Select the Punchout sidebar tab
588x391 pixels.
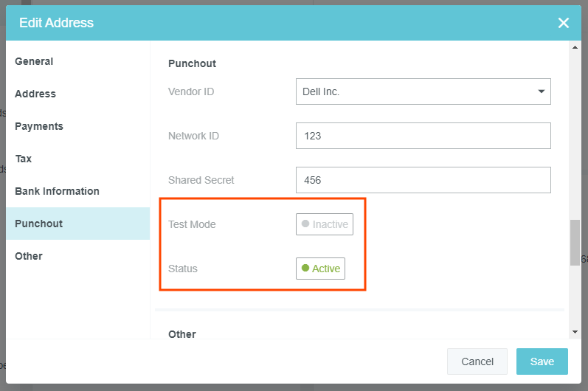point(38,224)
